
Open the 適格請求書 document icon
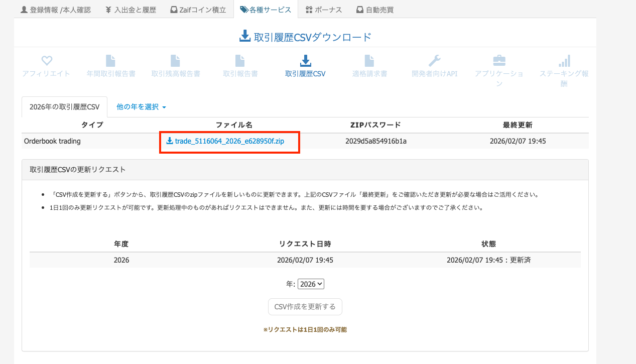tap(369, 61)
